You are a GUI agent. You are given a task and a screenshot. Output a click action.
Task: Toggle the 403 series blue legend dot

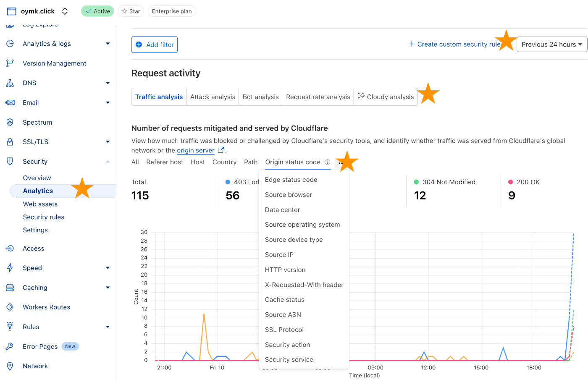tap(228, 182)
